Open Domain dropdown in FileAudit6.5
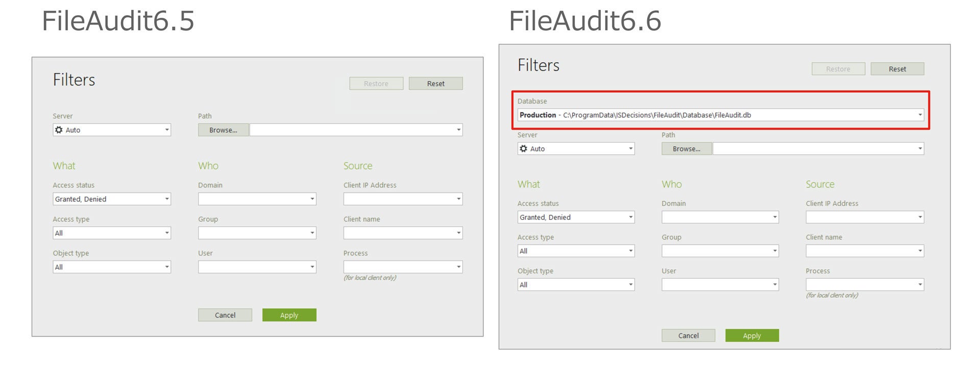The width and height of the screenshot is (980, 366). (x=257, y=199)
